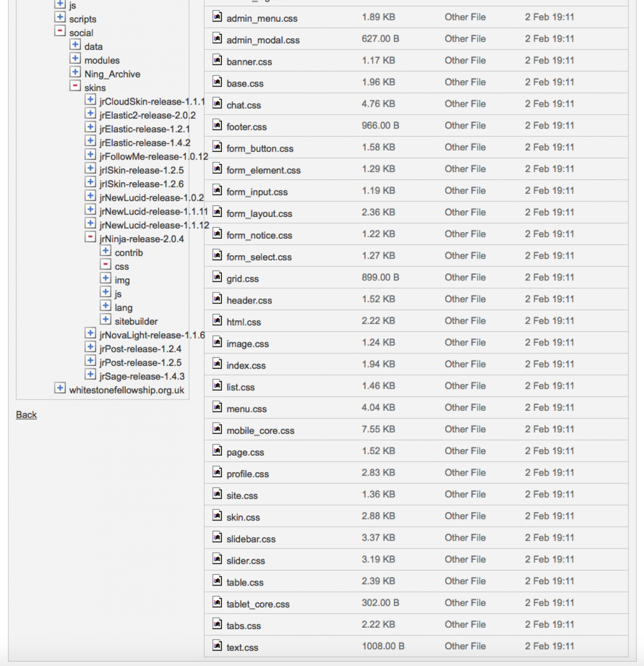The height and width of the screenshot is (666, 644).
Task: Click the file icon next to tablet_core.css
Action: (217, 602)
